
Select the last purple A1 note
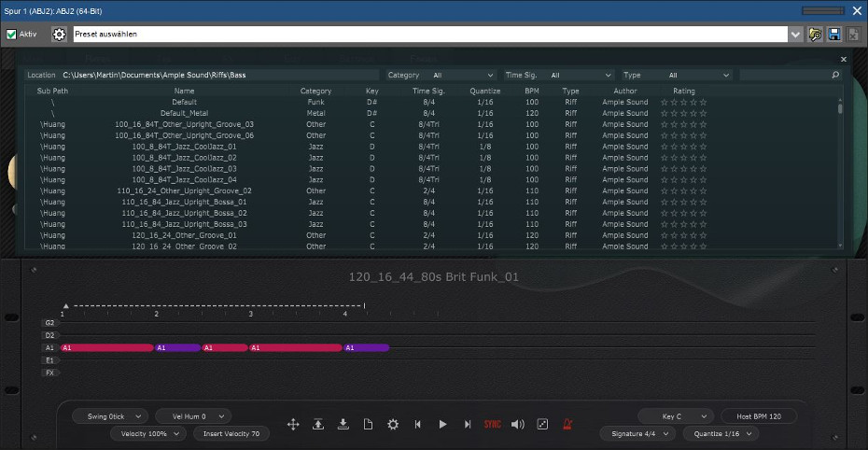pos(367,347)
